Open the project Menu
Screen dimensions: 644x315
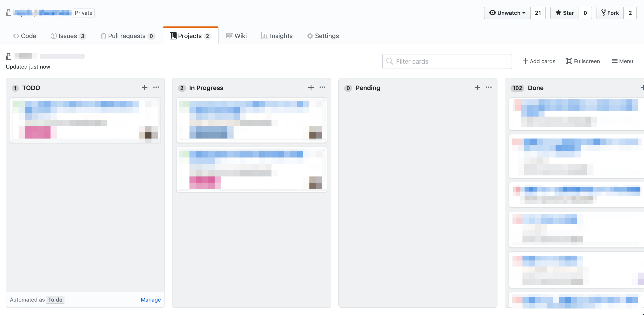(x=622, y=61)
